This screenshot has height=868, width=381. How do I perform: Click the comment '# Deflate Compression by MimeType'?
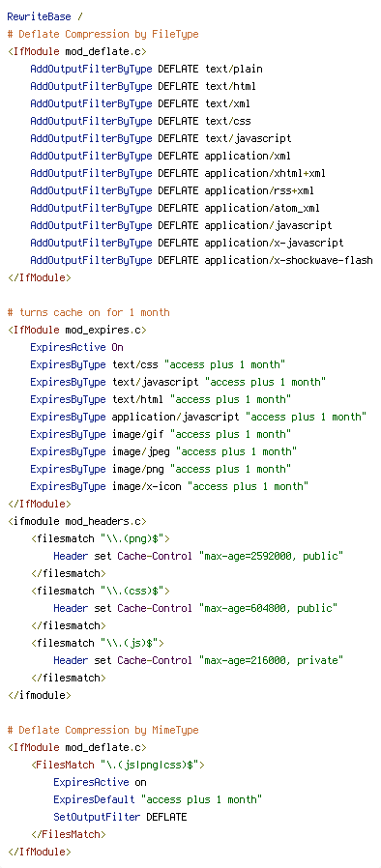103,730
